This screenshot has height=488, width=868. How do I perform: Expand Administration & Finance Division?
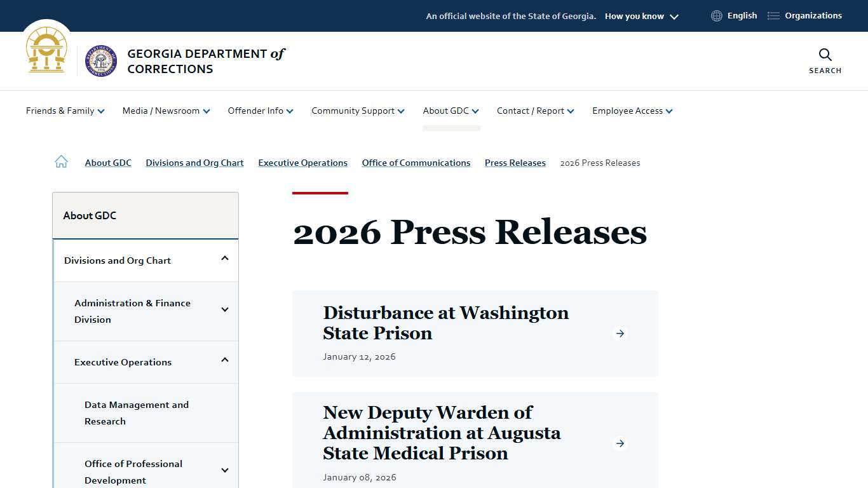224,311
